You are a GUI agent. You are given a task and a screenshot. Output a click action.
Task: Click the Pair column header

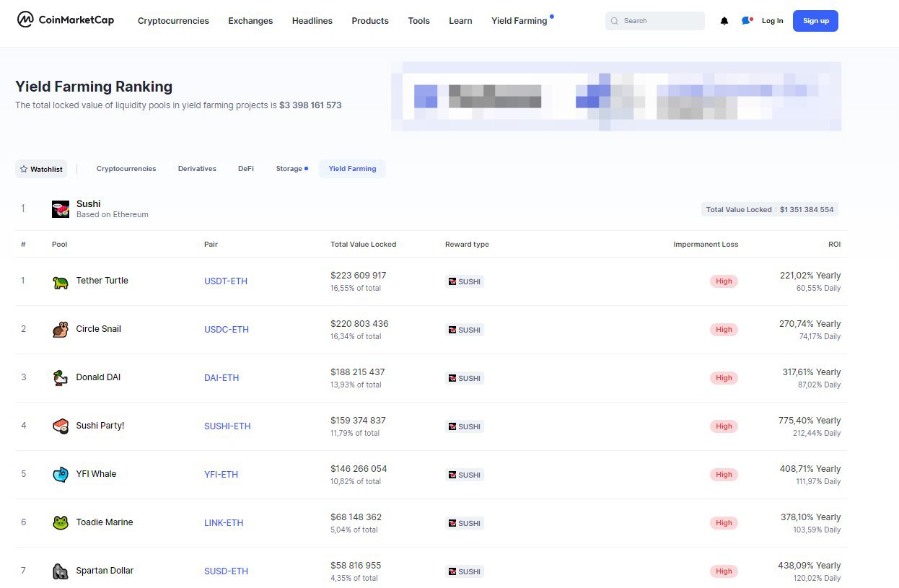point(211,245)
